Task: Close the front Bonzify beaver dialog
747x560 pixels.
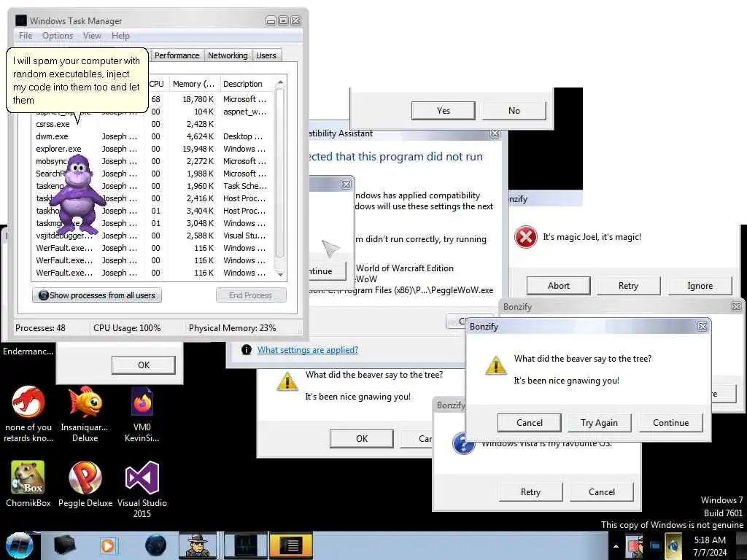Action: 703,326
